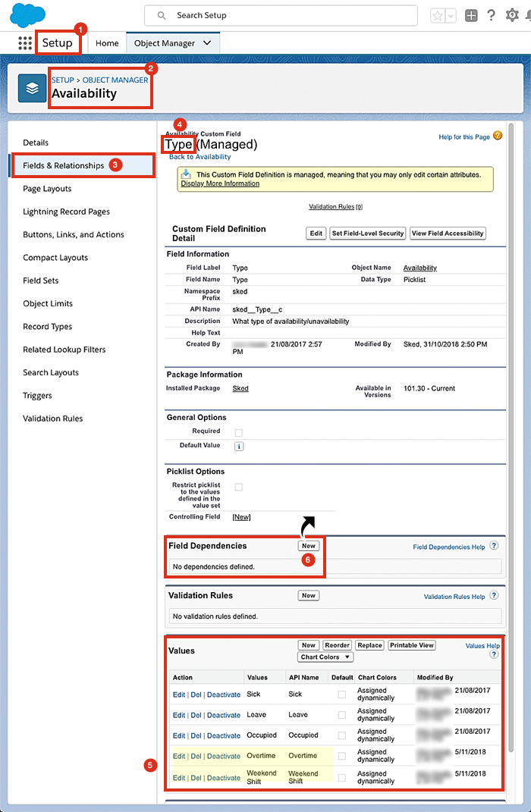
Task: Expand the favorites list dropdown arrow
Action: (x=451, y=16)
